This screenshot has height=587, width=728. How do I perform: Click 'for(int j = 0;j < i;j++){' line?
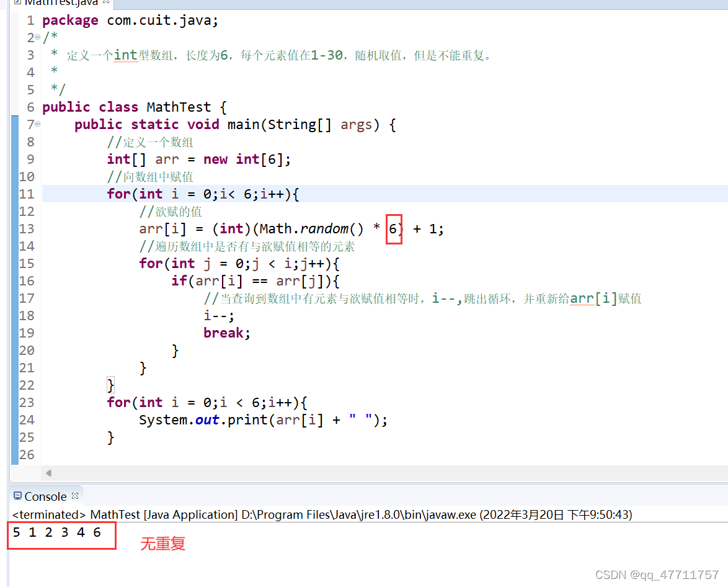pyautogui.click(x=239, y=264)
